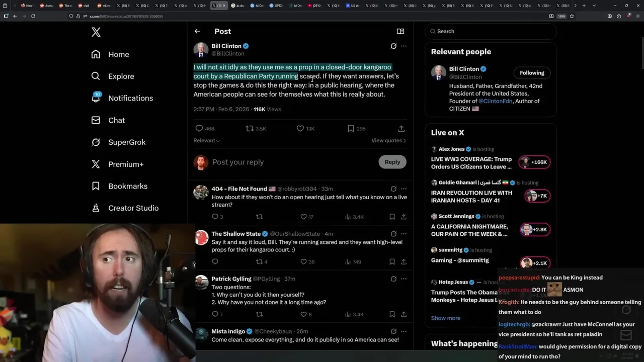
Task: Click Grok icon on Patrick Gylling reply
Action: tap(393, 279)
